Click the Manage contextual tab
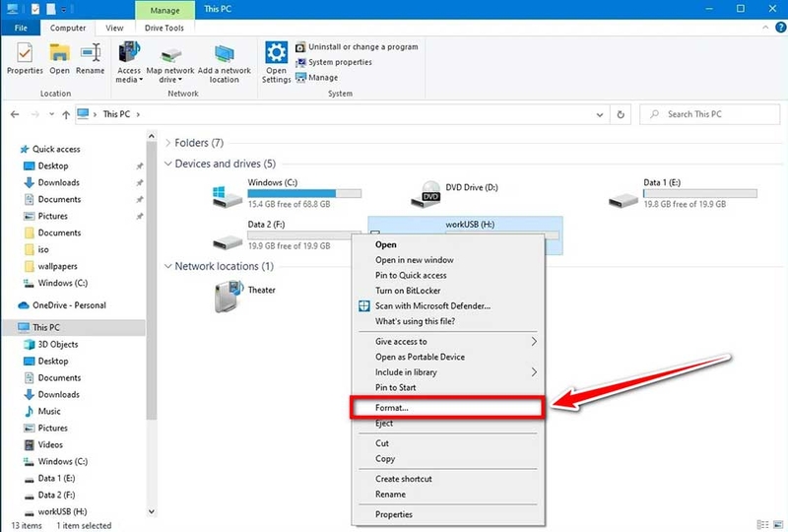Screen dimensions: 788x532 pyautogui.click(x=164, y=10)
